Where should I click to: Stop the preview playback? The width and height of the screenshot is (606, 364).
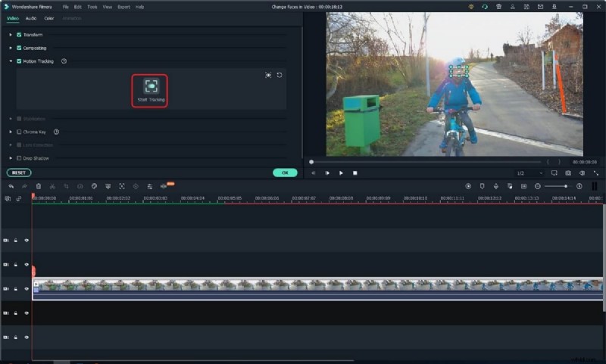(355, 173)
